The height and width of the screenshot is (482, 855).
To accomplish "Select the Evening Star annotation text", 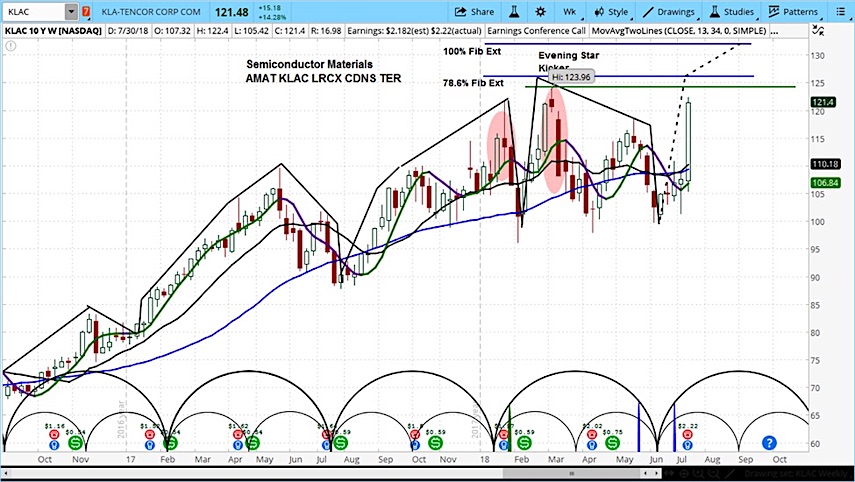I will click(569, 55).
